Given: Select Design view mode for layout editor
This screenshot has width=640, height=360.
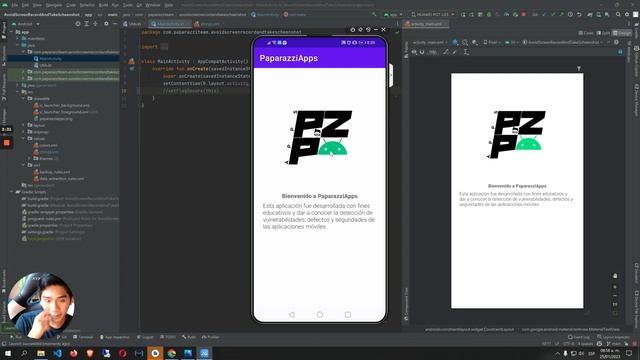Looking at the screenshot, I should pyautogui.click(x=622, y=33).
